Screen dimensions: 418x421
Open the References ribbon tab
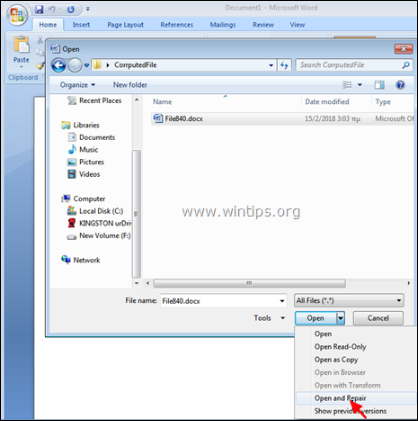pos(177,25)
